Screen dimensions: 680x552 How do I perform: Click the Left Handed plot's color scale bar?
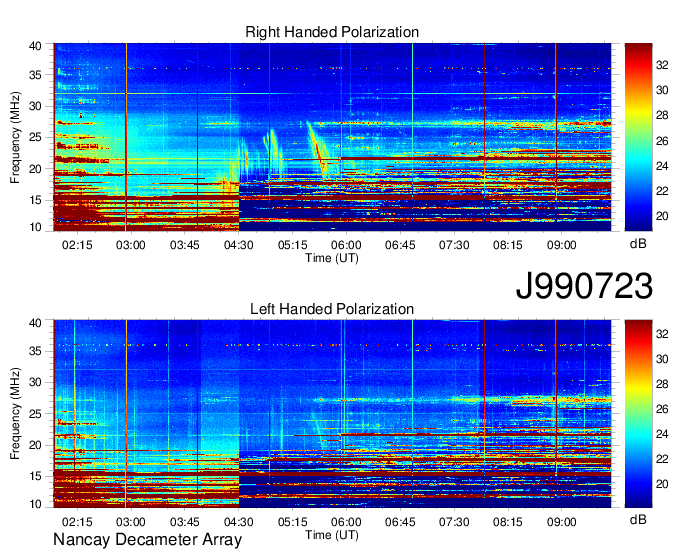click(x=638, y=414)
